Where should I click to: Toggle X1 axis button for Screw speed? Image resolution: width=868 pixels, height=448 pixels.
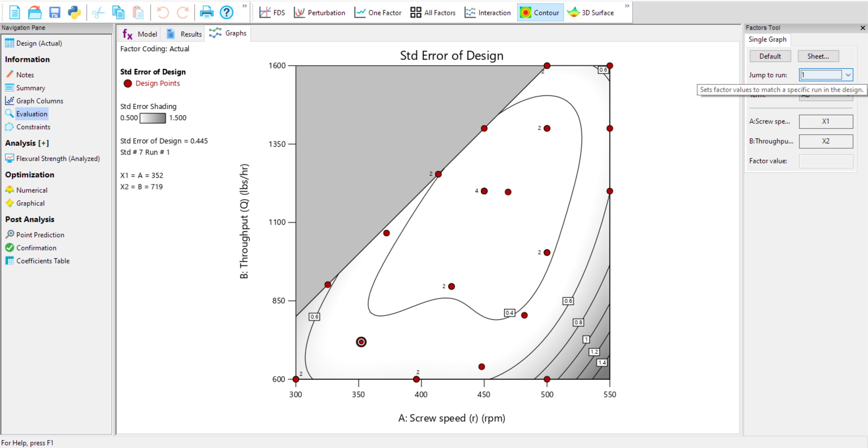point(826,121)
